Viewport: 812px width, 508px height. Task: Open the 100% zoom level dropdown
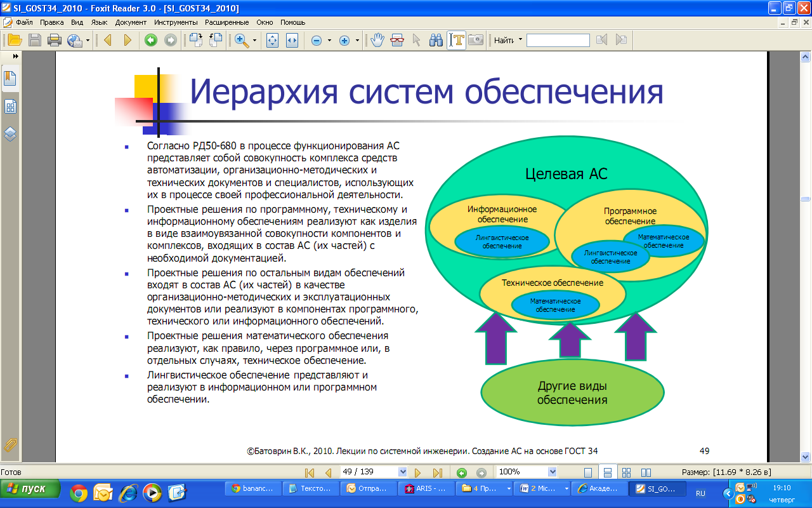552,472
